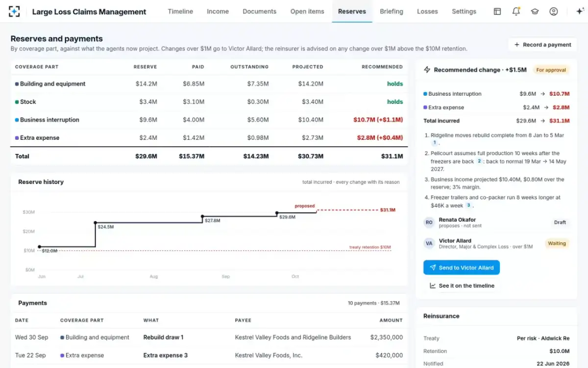Click the For approval badge

coord(551,70)
